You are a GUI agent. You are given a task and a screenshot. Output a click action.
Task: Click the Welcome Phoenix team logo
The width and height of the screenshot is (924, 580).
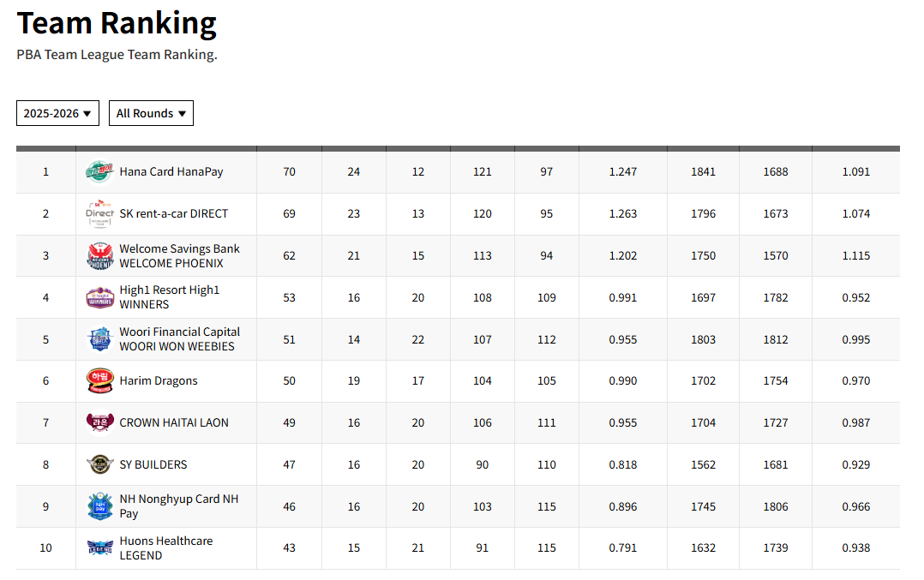(99, 256)
